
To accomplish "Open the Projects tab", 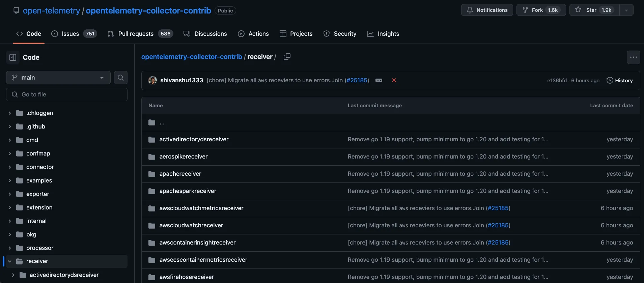I will 296,34.
